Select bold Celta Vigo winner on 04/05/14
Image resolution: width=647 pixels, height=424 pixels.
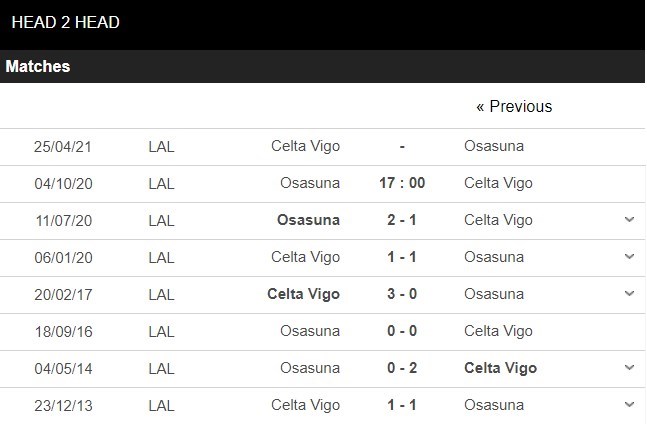pyautogui.click(x=501, y=368)
